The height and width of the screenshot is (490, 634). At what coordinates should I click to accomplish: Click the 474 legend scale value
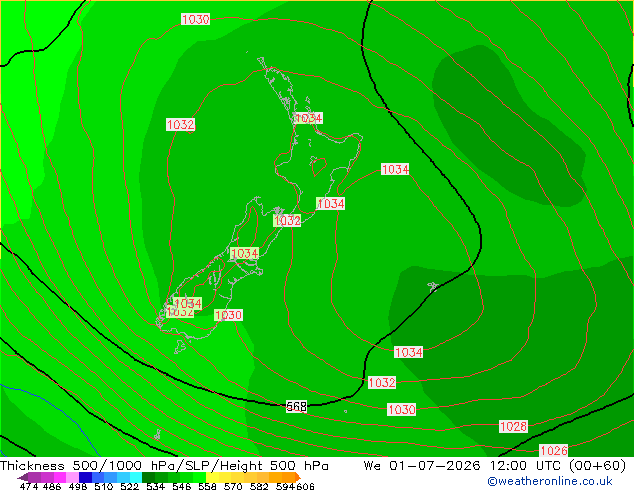pos(29,486)
